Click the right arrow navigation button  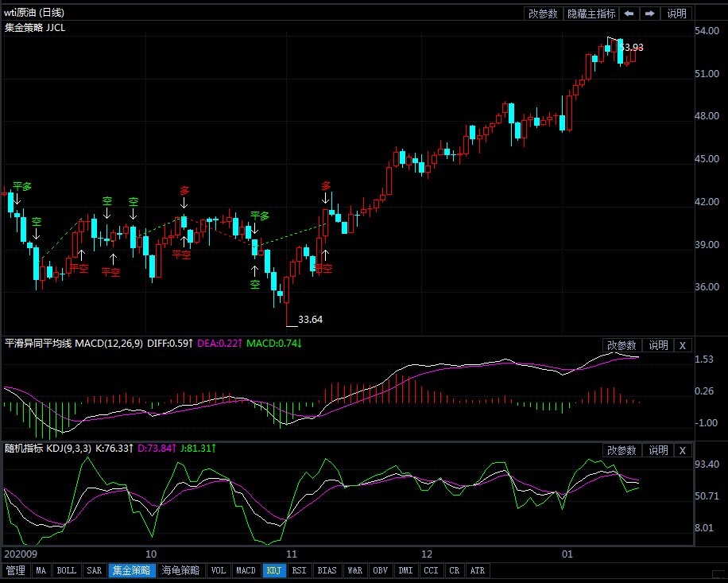tap(649, 14)
